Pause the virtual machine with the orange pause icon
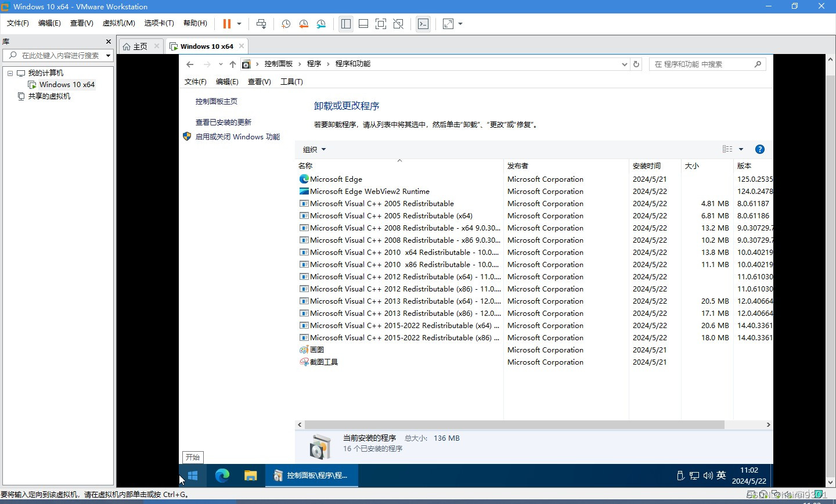Viewport: 836px width, 504px height. tap(227, 24)
